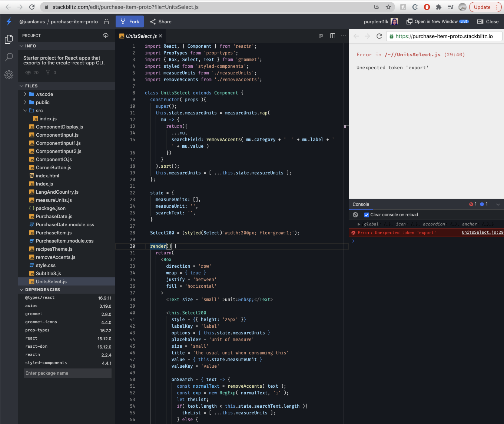The image size is (504, 424).
Task: Open the editor more-actions ellipsis
Action: [344, 36]
